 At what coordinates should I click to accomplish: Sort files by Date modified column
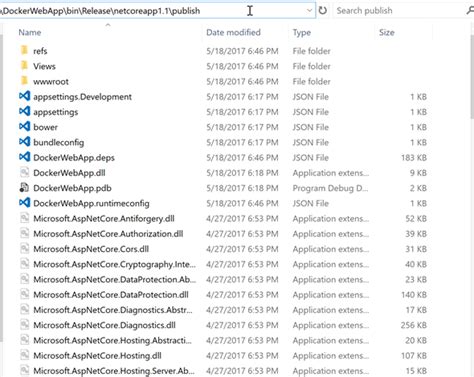[233, 32]
